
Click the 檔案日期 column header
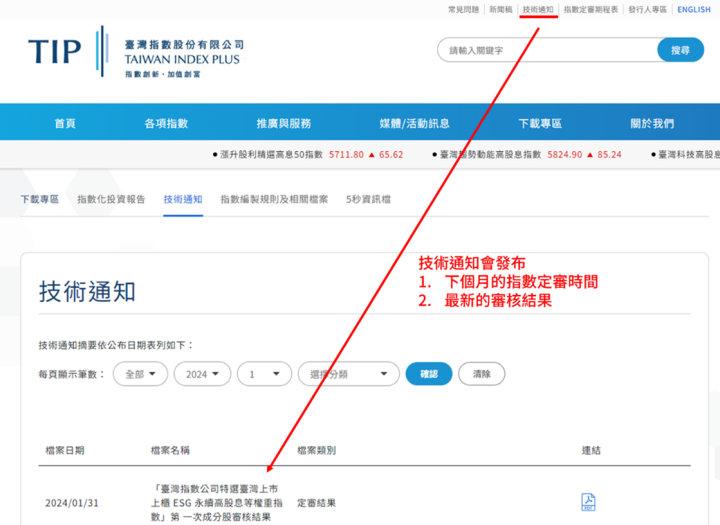coord(65,450)
